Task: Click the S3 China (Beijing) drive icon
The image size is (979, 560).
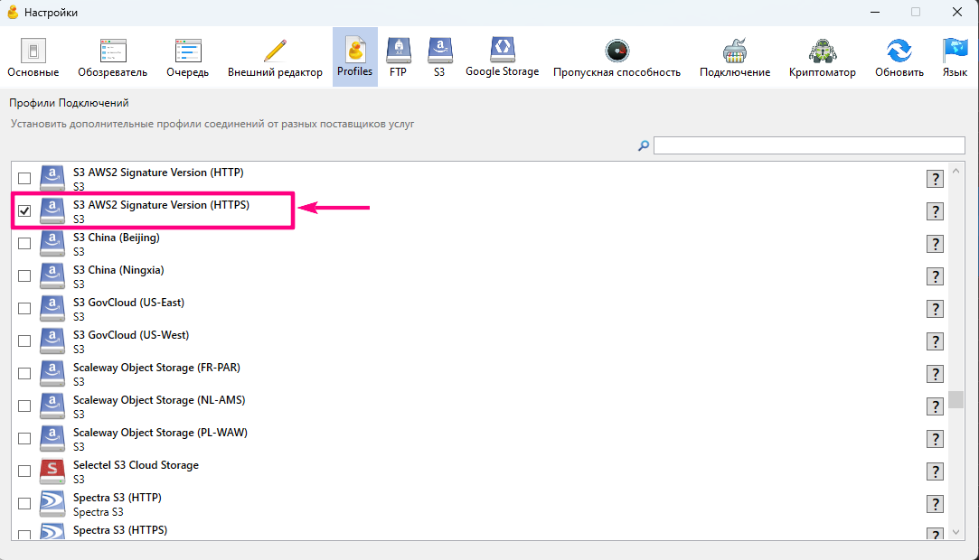Action: tap(52, 243)
